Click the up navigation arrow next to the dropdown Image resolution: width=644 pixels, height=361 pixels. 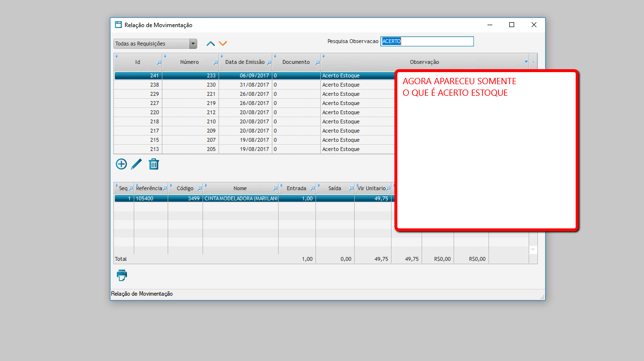pos(210,43)
